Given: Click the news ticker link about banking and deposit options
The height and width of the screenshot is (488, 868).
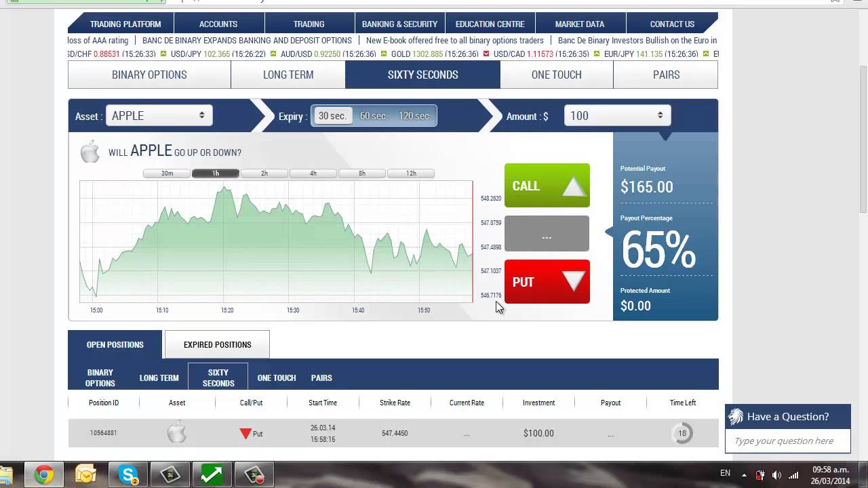Looking at the screenshot, I should [247, 41].
